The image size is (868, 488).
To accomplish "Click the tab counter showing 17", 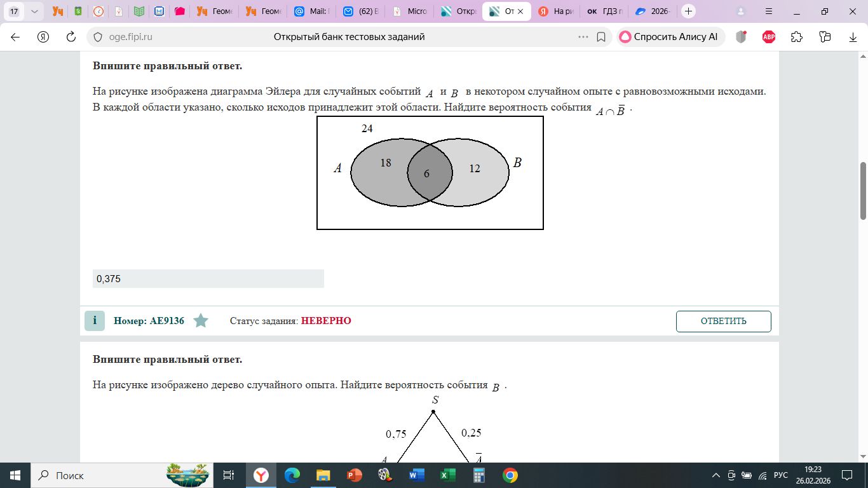I will pos(14,11).
